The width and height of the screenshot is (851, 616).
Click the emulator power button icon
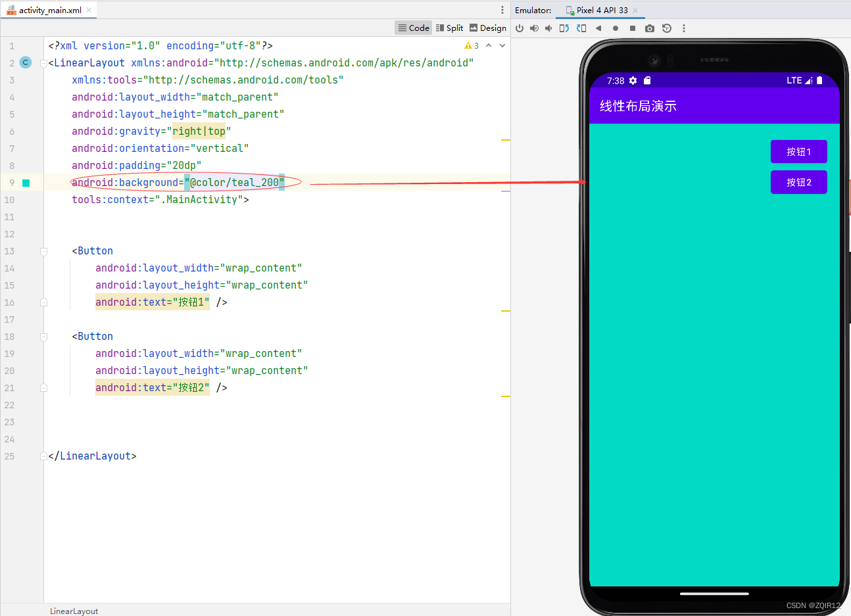point(520,28)
